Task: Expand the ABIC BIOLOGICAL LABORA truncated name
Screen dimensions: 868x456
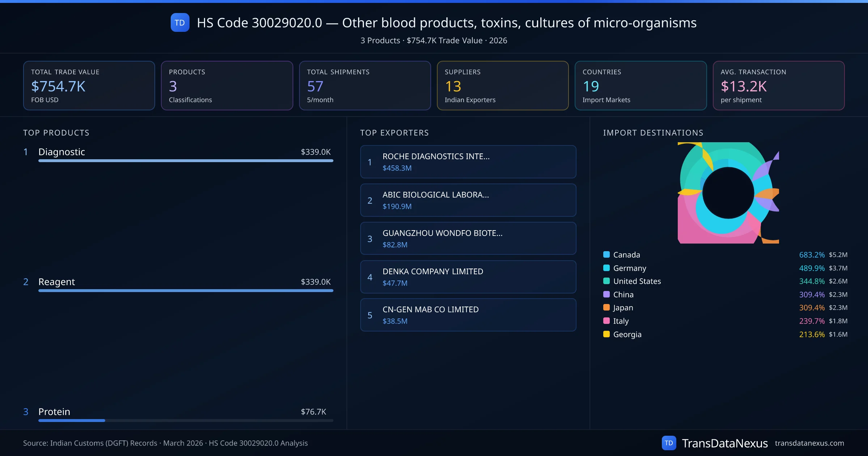Action: pos(435,195)
